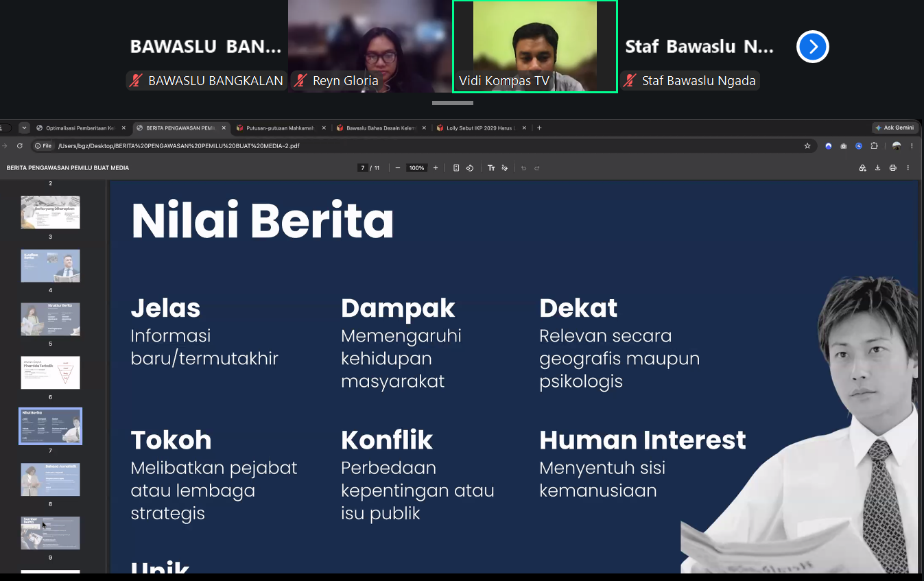Click the fit to page icon
This screenshot has height=581, width=924.
pyautogui.click(x=456, y=168)
